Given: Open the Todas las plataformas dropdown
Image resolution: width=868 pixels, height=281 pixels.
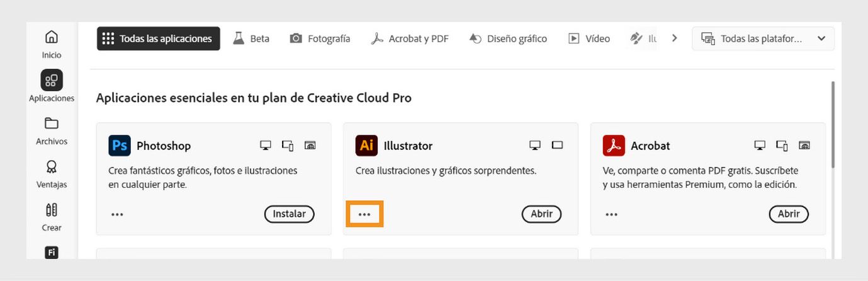Looking at the screenshot, I should pos(763,38).
